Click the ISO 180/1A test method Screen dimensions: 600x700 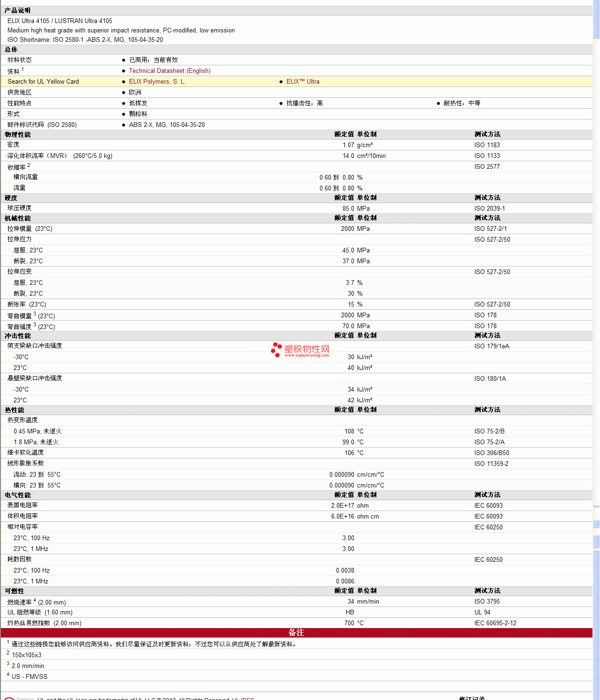coord(490,378)
